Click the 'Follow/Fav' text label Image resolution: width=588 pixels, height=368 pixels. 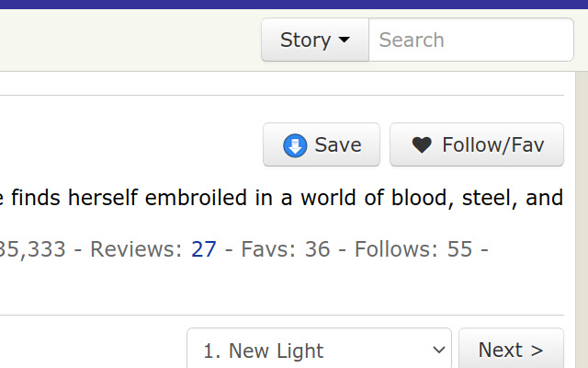[x=492, y=145]
